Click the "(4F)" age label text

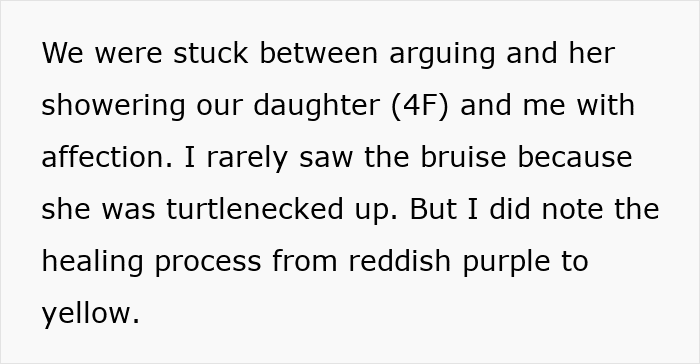tap(420, 106)
